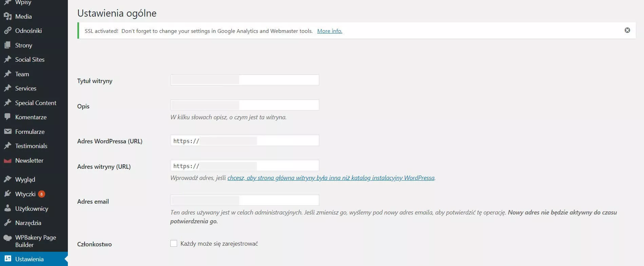Click the Odnośniki link icon
644x266 pixels.
[7, 30]
